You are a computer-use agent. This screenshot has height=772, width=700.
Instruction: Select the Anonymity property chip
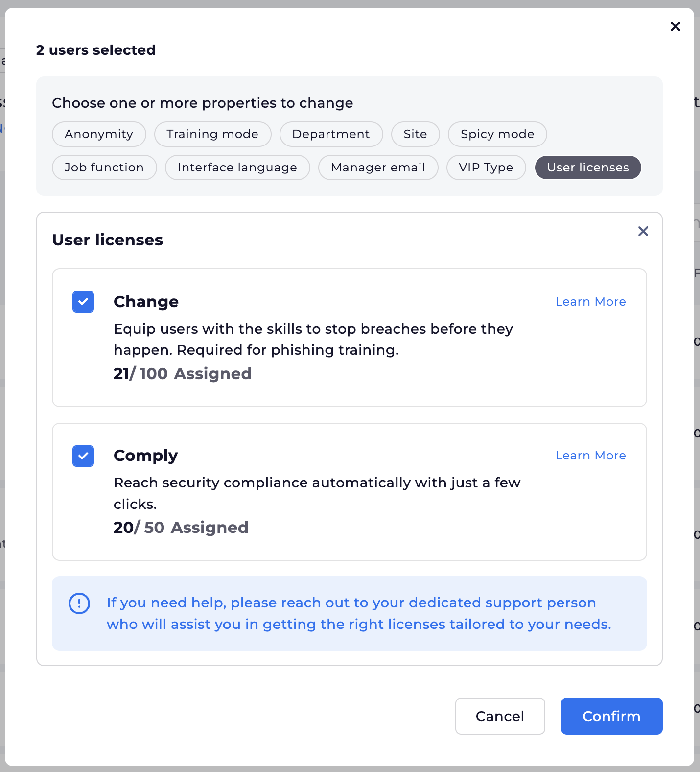coord(99,134)
